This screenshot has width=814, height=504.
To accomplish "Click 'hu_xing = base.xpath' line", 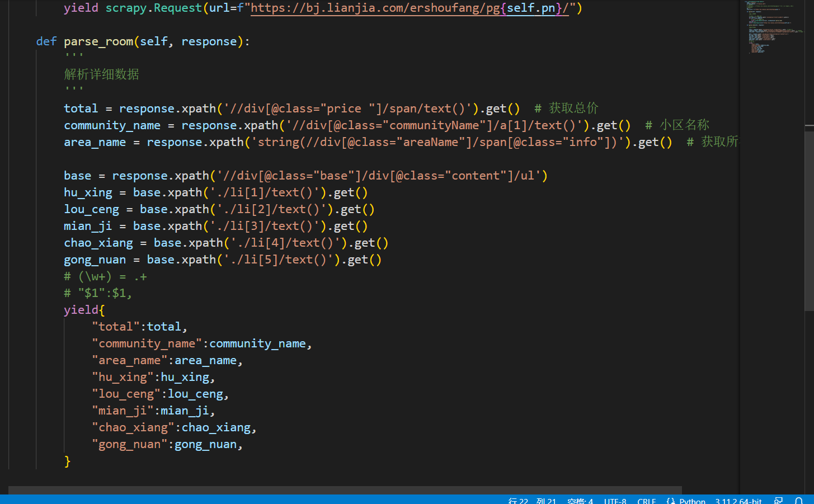I will click(215, 192).
